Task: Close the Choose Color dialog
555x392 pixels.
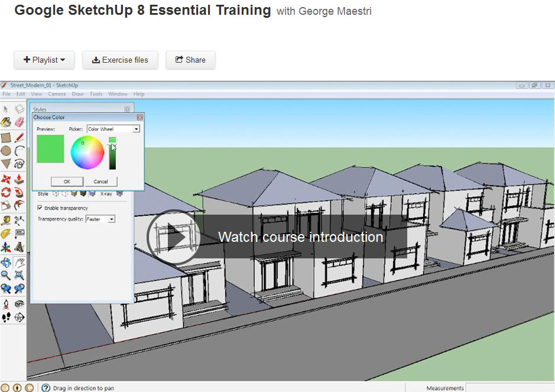Action: click(140, 117)
